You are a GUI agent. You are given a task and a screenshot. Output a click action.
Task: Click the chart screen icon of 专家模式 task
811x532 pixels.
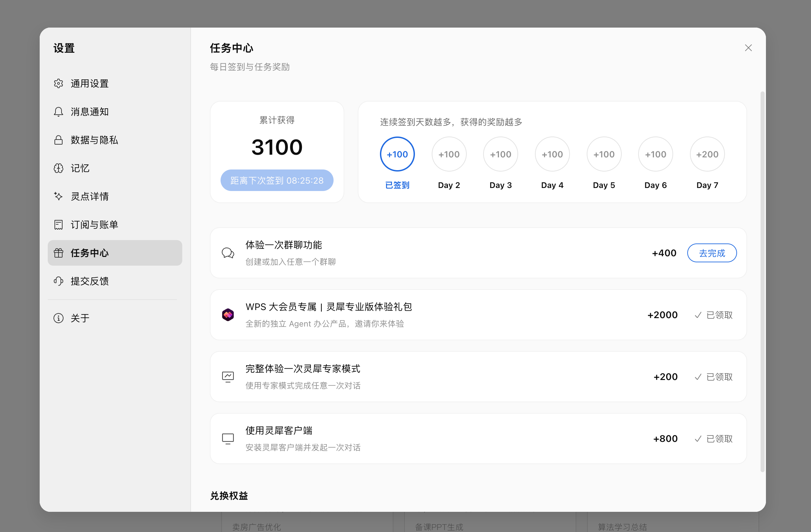click(x=228, y=377)
